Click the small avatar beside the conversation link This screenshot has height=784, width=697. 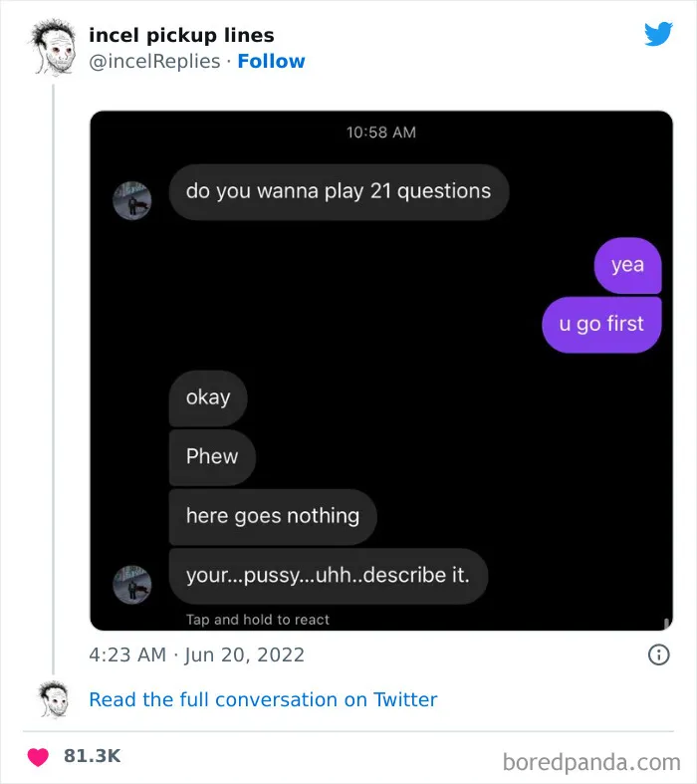54,699
